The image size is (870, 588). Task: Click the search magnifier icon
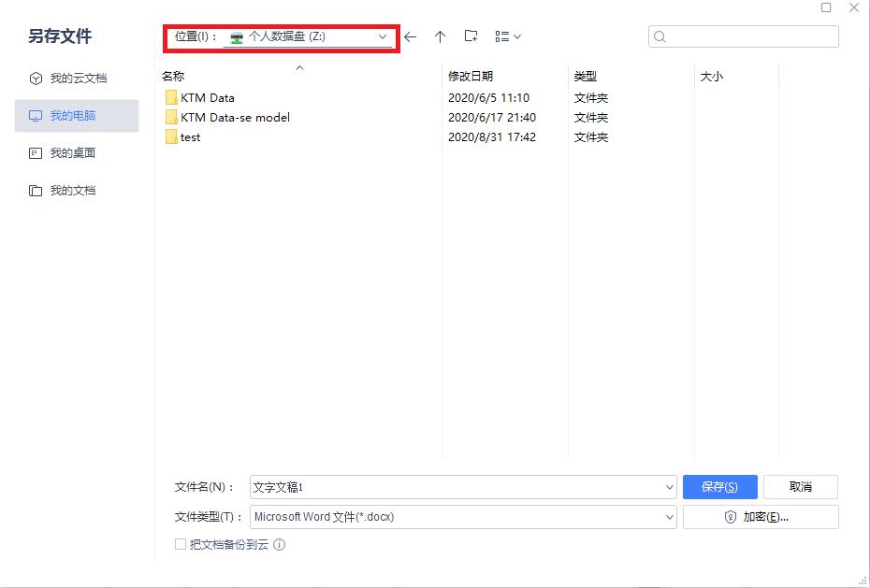660,36
